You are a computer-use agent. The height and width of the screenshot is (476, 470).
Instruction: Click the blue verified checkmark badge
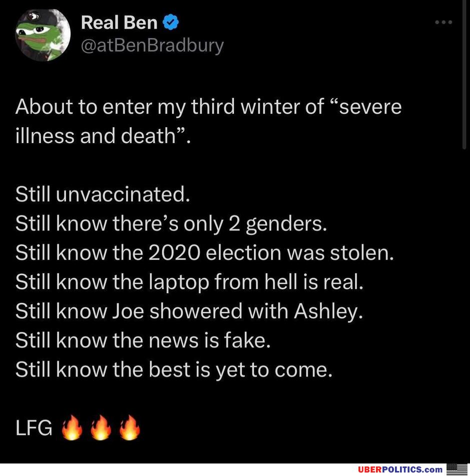[x=170, y=22]
